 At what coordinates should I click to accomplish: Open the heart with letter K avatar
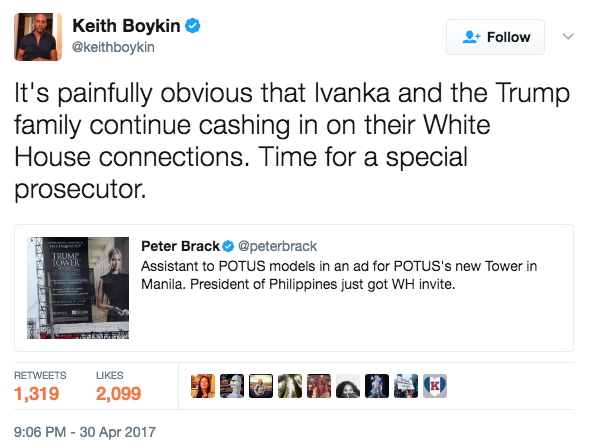pos(435,386)
